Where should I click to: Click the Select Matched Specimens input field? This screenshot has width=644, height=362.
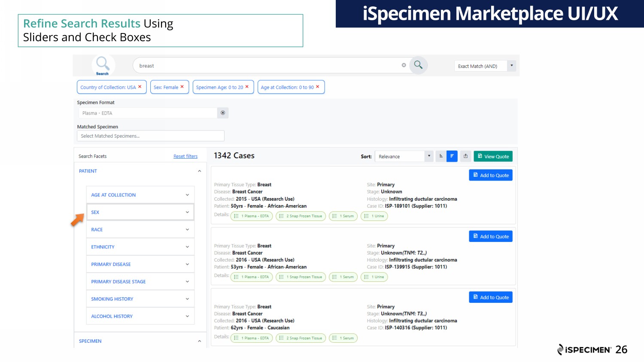point(150,136)
